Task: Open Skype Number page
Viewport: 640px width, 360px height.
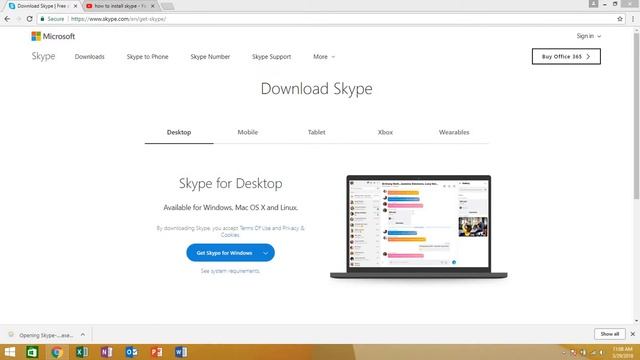Action: coord(210,57)
